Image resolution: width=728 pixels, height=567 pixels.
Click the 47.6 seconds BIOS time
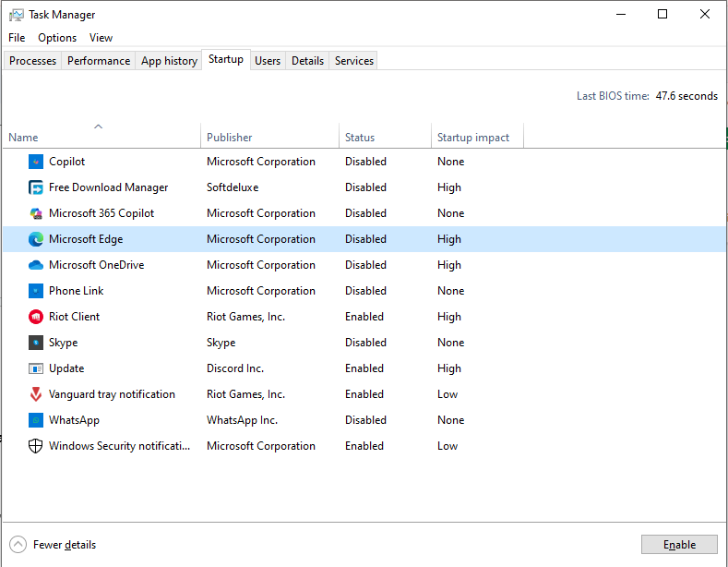(686, 96)
